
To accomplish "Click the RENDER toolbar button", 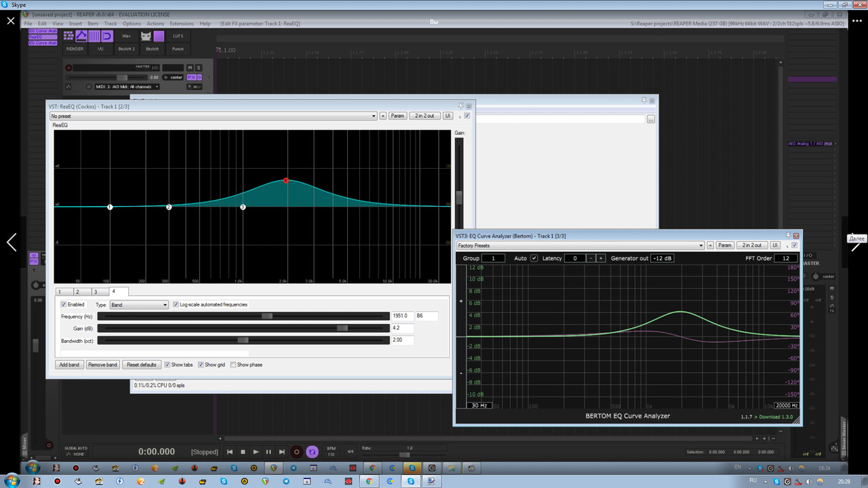I will click(x=75, y=49).
